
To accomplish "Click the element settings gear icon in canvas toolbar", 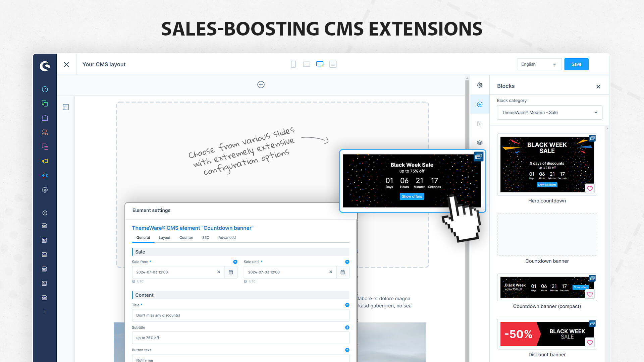I will click(x=480, y=85).
